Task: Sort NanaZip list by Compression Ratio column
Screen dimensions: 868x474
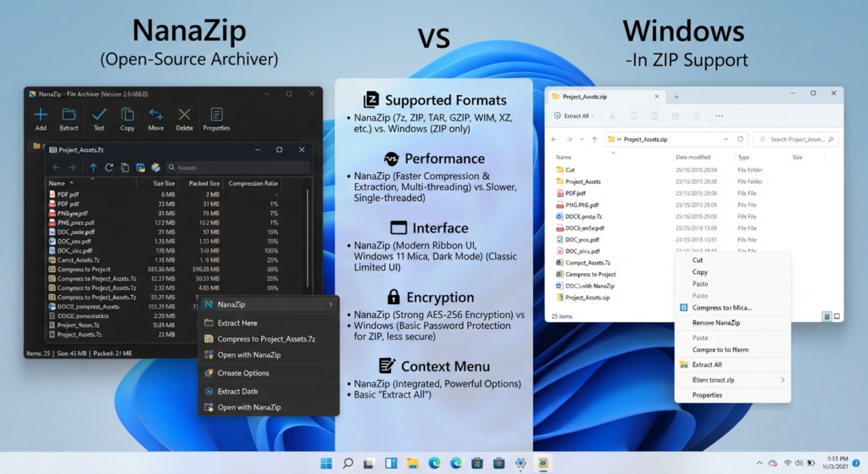Action: (253, 183)
